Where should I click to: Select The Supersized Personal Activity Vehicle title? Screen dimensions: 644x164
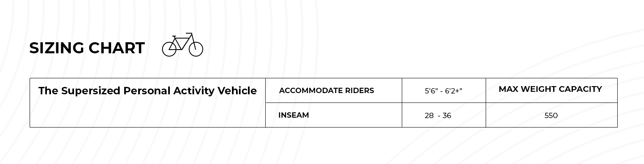click(x=148, y=91)
